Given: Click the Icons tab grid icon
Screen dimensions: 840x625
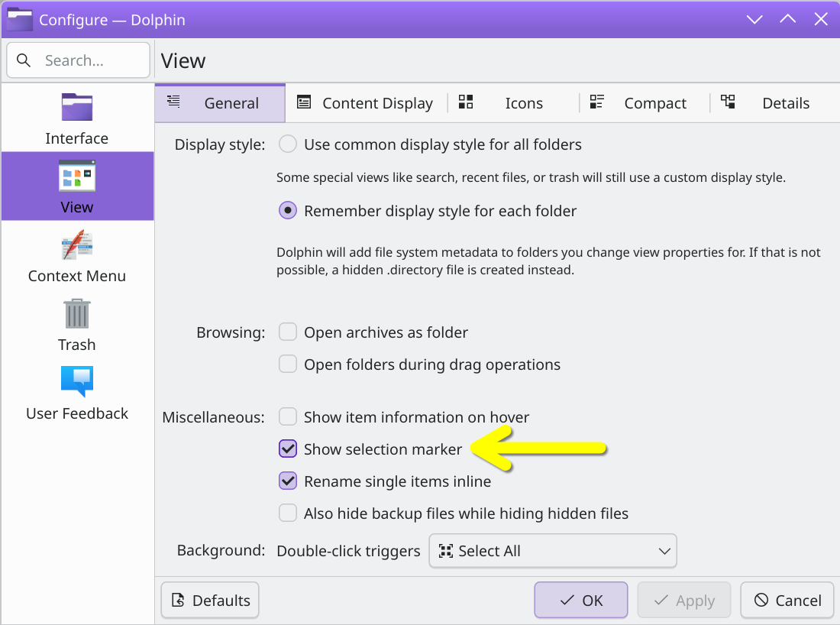Looking at the screenshot, I should (x=466, y=102).
